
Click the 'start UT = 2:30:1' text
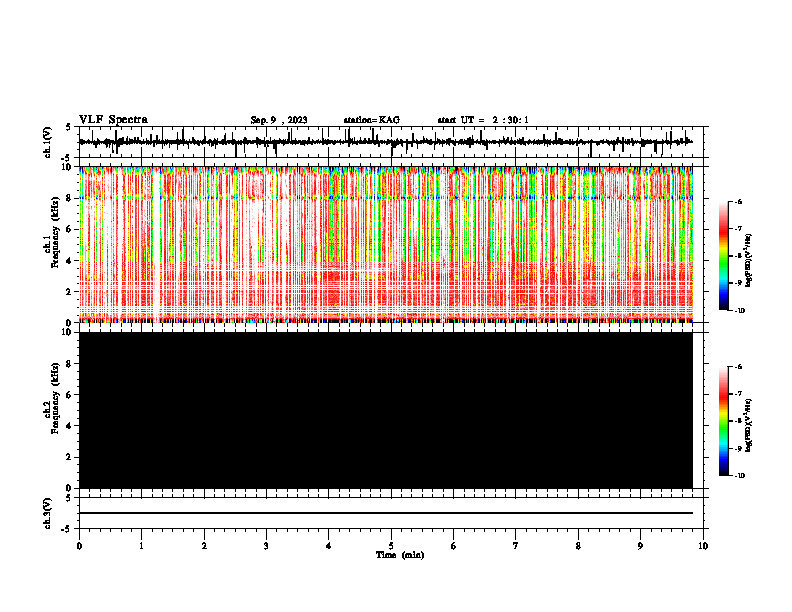pyautogui.click(x=483, y=120)
